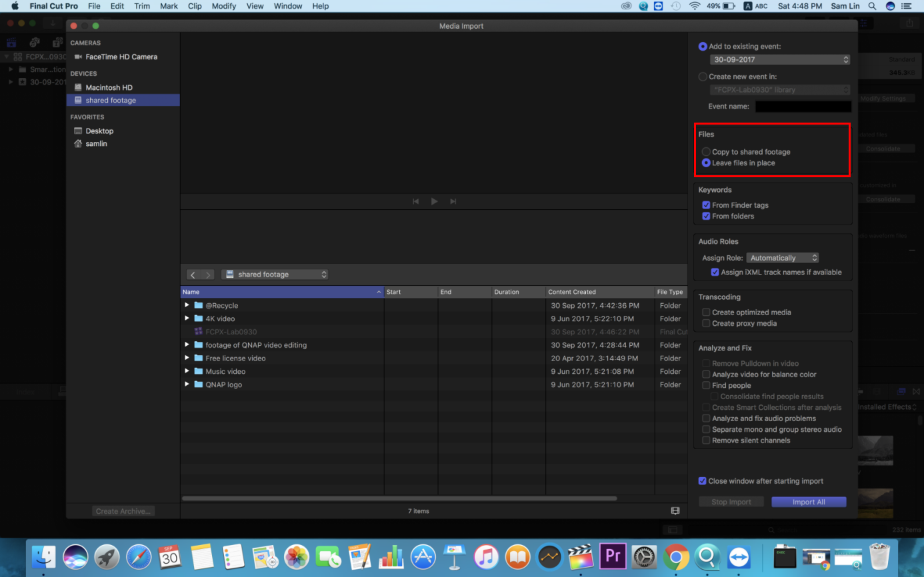Image resolution: width=924 pixels, height=577 pixels.
Task: Launch Final Cut Pro from the Dock
Action: pos(580,556)
